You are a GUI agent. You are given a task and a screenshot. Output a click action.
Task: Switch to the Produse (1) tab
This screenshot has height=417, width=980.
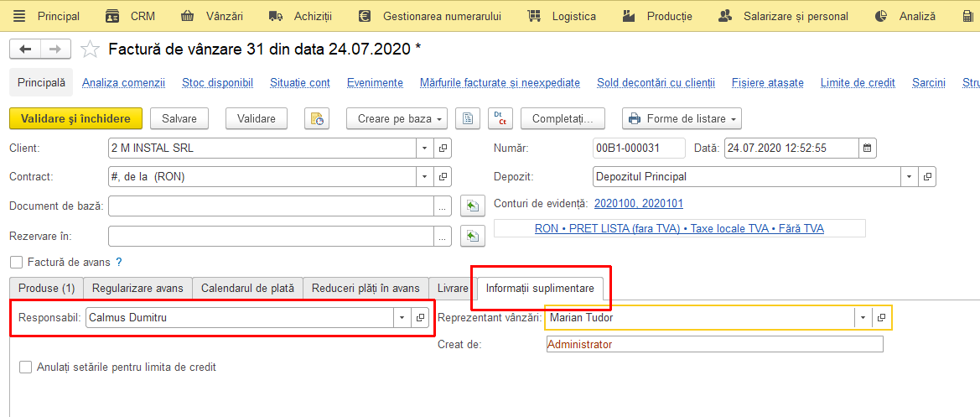coord(47,289)
